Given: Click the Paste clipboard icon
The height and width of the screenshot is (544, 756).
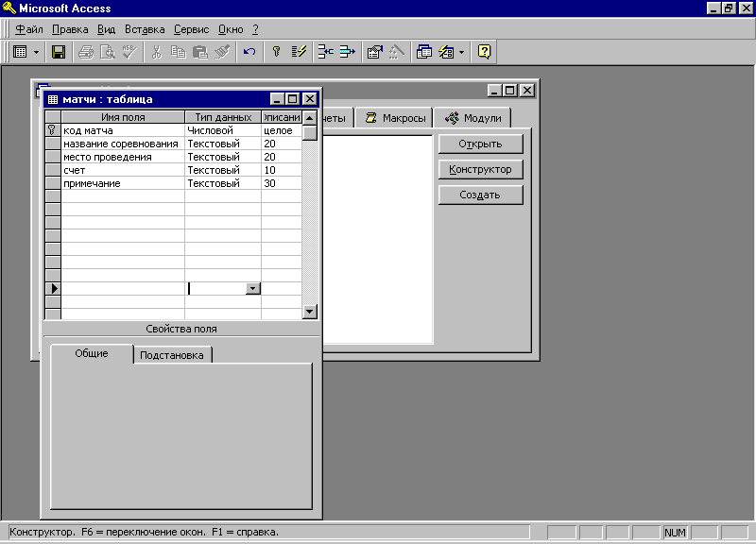Looking at the screenshot, I should pos(199,52).
